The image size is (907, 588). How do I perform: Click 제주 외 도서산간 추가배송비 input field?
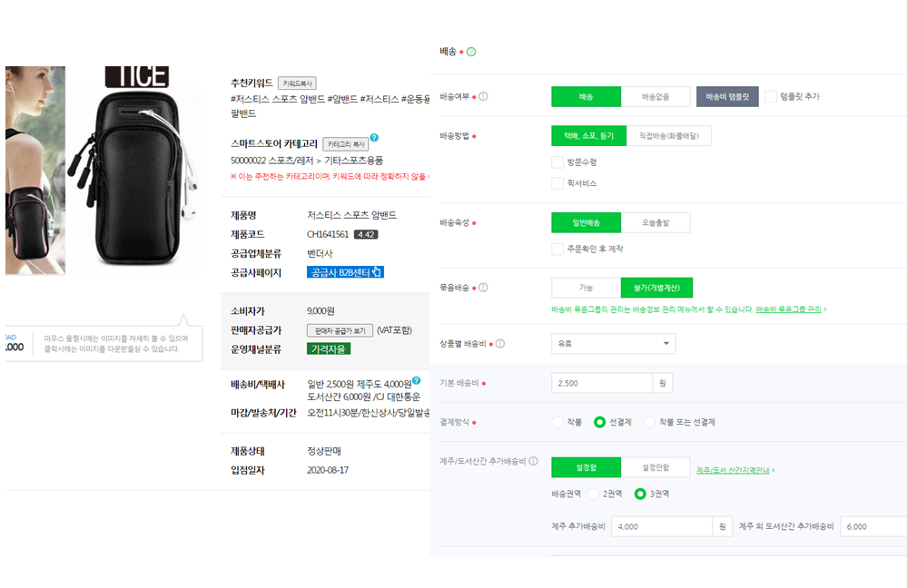click(x=873, y=526)
